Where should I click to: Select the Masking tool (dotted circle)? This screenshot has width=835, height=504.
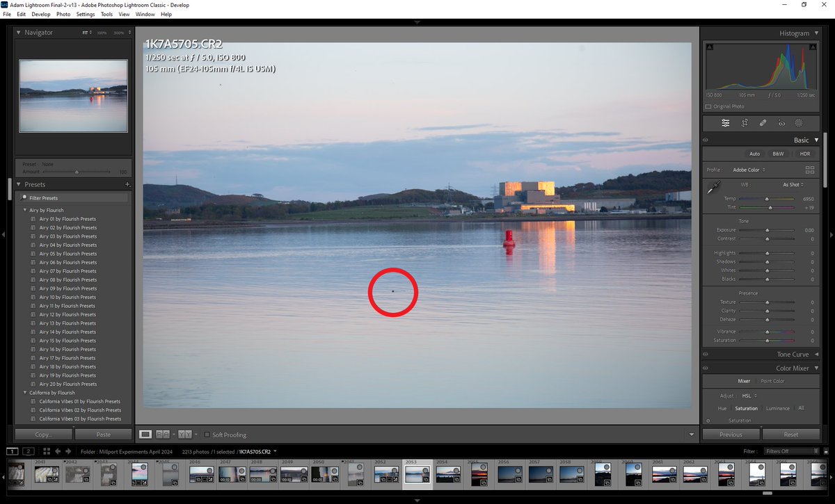pos(799,123)
